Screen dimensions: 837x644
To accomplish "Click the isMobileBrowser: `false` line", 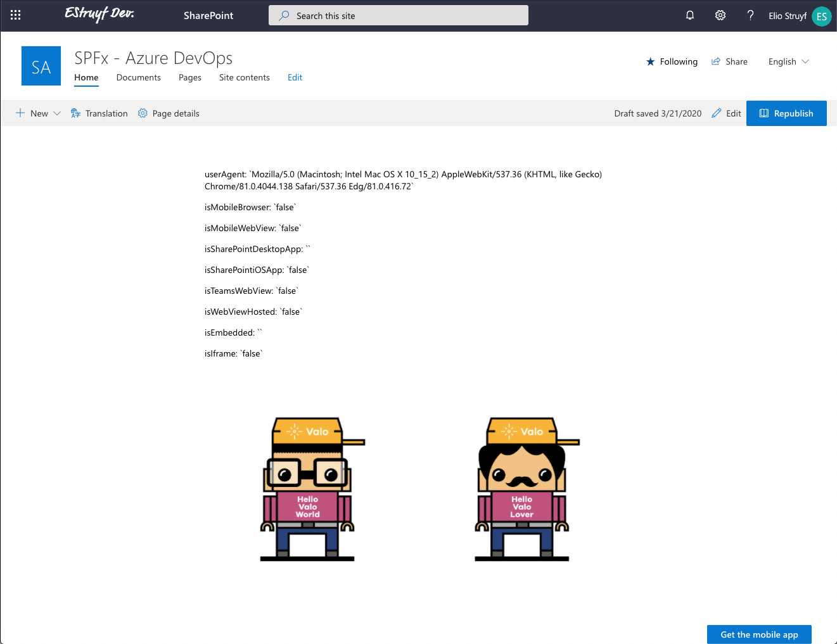I will pos(250,207).
